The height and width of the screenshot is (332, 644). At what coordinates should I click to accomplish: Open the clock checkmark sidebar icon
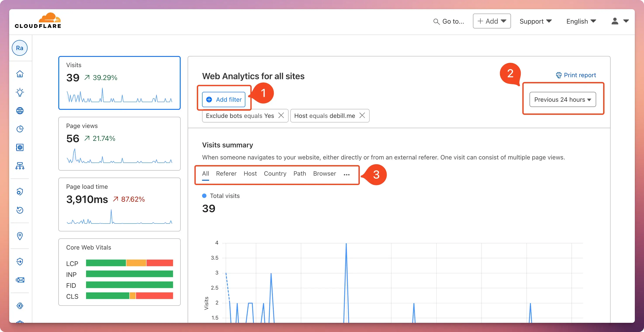tap(20, 210)
